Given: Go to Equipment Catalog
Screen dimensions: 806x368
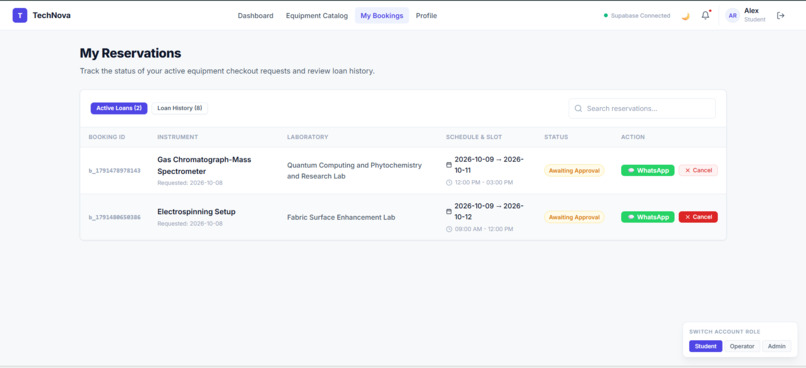Looking at the screenshot, I should click(x=317, y=16).
